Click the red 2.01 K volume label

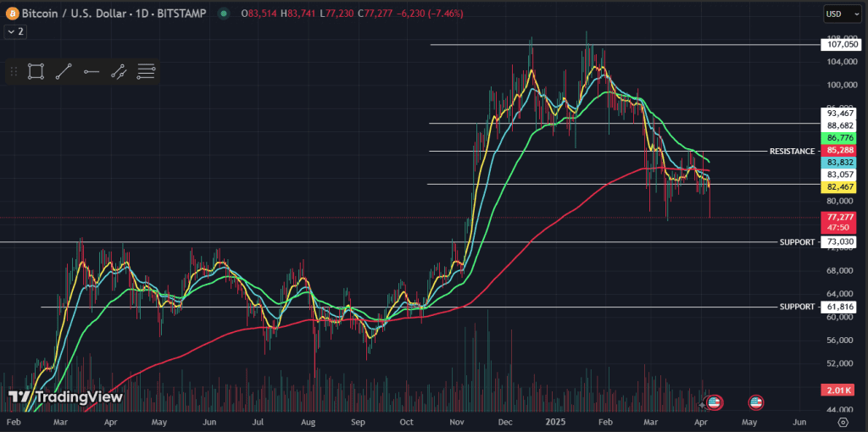(838, 390)
